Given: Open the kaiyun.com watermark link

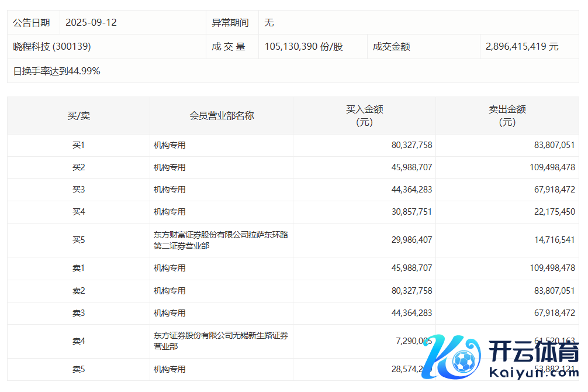Looking at the screenshot, I should [533, 372].
